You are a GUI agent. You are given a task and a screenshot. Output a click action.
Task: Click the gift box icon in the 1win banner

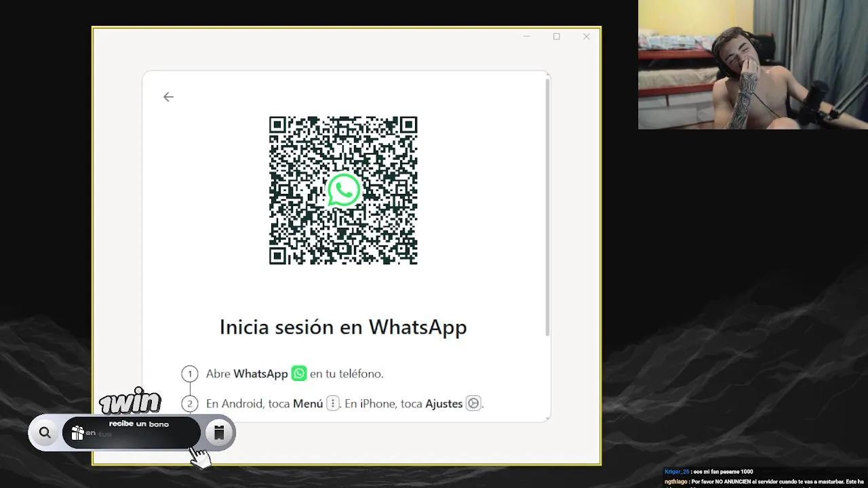click(x=78, y=433)
